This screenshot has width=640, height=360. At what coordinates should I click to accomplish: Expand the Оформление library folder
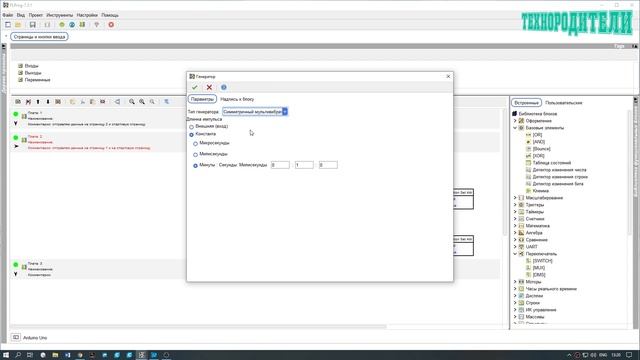(x=515, y=121)
